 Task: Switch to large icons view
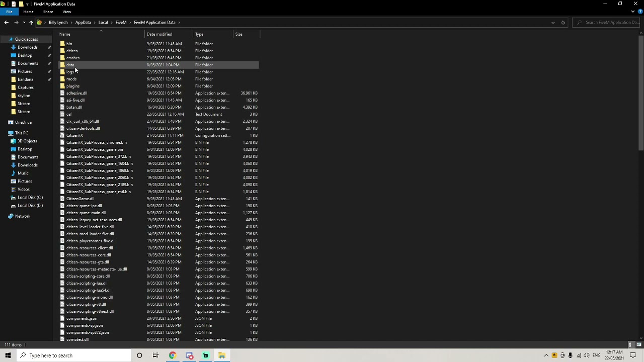639,345
